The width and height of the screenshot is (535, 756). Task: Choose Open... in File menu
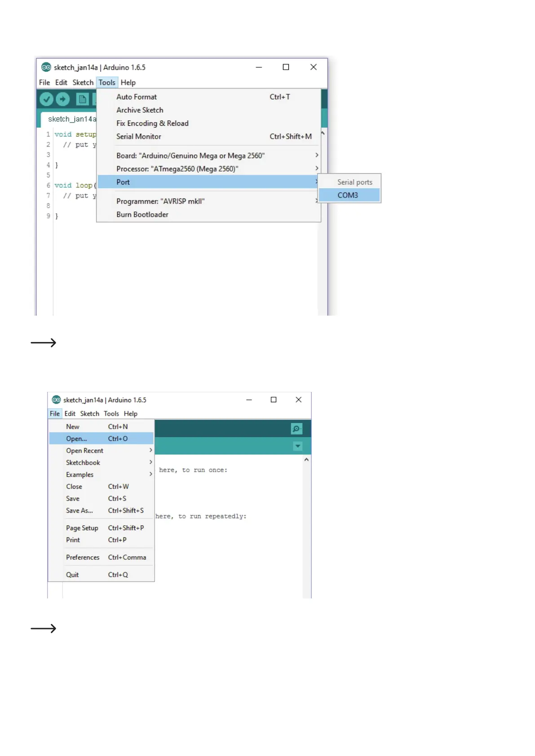(x=102, y=439)
